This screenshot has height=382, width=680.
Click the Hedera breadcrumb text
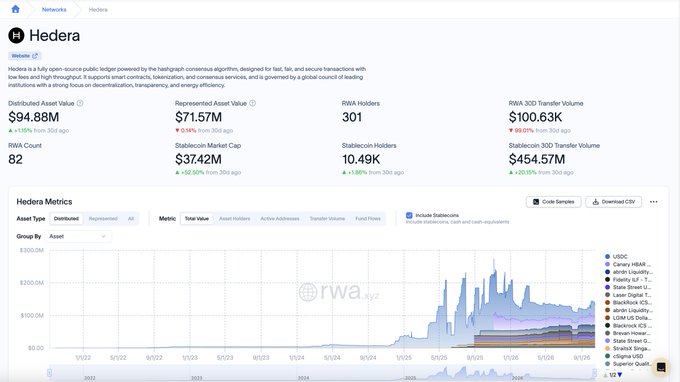(98, 10)
